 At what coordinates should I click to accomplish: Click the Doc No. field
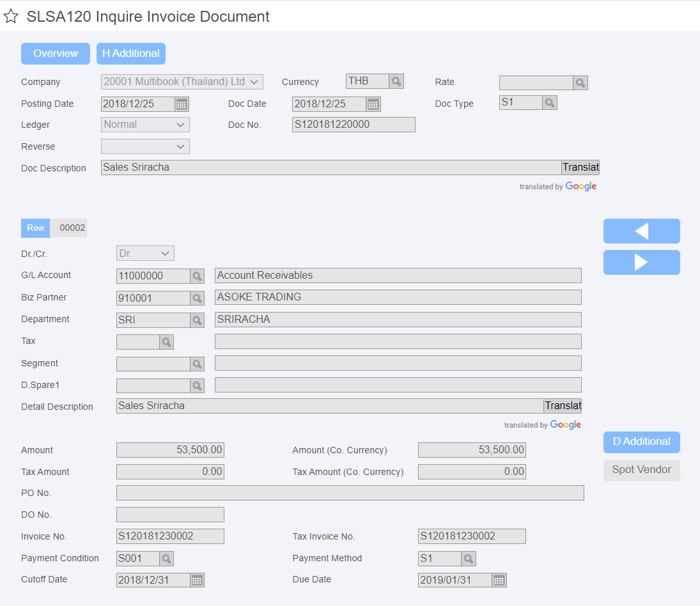click(x=354, y=125)
